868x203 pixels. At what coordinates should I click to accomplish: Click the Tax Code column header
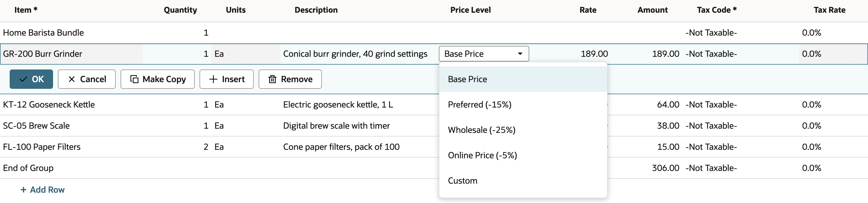tap(717, 10)
